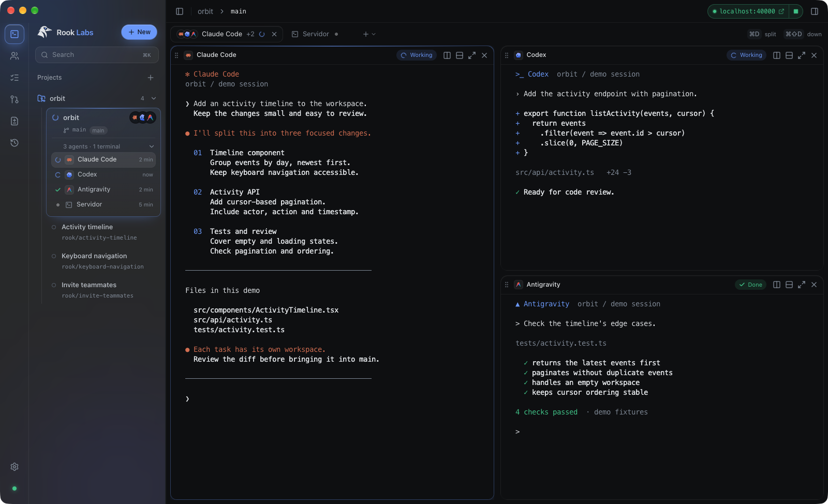
Task: Add a new project with plus icon
Action: tap(151, 78)
